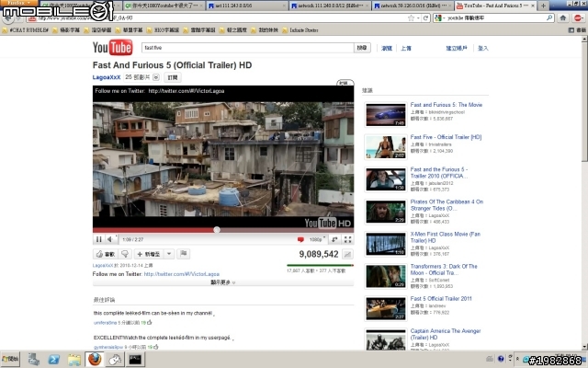Focus the YouTube search field containing 'fast five'

click(247, 48)
